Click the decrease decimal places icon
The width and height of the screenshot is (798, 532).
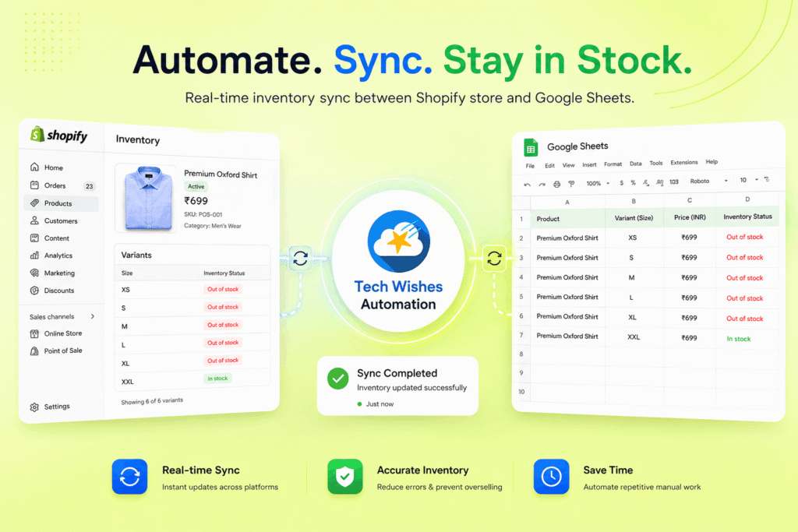(x=646, y=182)
